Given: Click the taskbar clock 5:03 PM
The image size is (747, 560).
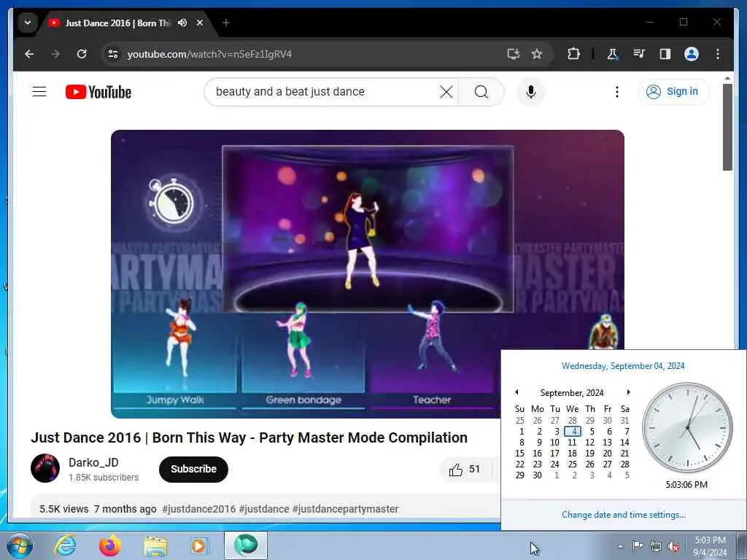Looking at the screenshot, I should coord(710,546).
